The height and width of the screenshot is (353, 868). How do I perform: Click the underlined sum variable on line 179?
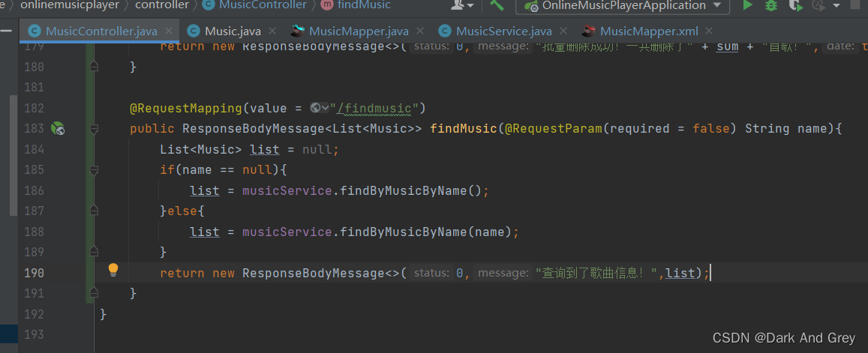pyautogui.click(x=728, y=46)
